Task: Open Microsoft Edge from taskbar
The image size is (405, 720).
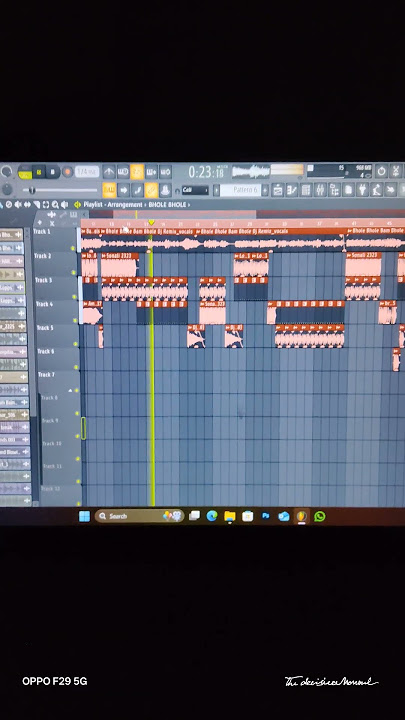Action: click(x=212, y=516)
